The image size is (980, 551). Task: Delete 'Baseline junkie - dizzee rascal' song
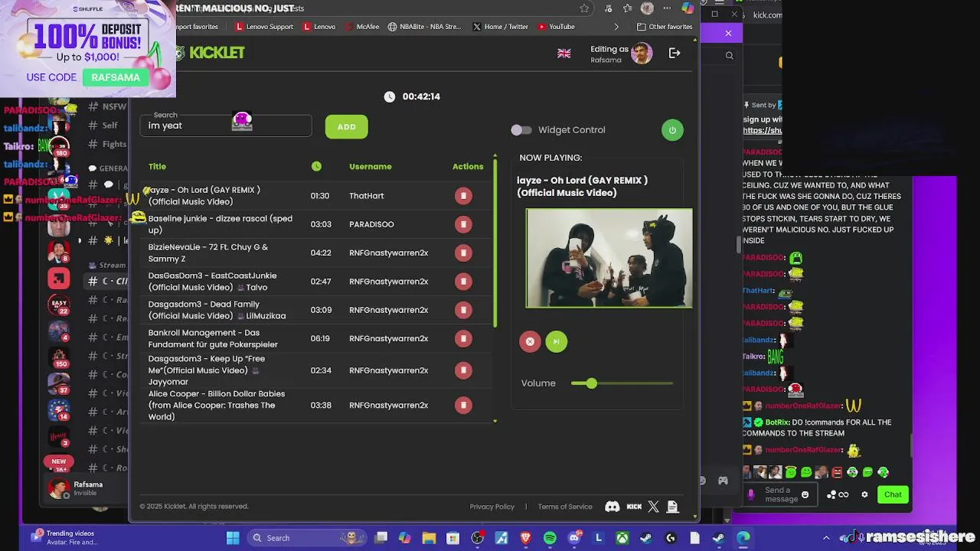(x=463, y=224)
